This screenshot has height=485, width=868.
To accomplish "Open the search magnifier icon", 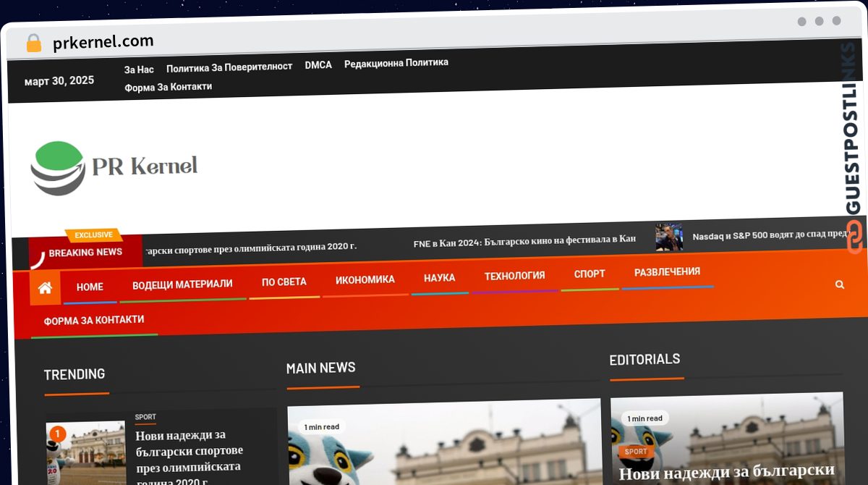I will pos(840,284).
